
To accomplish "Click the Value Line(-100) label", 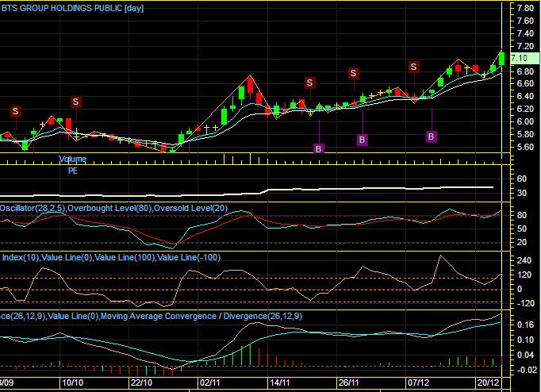I will click(x=189, y=257).
